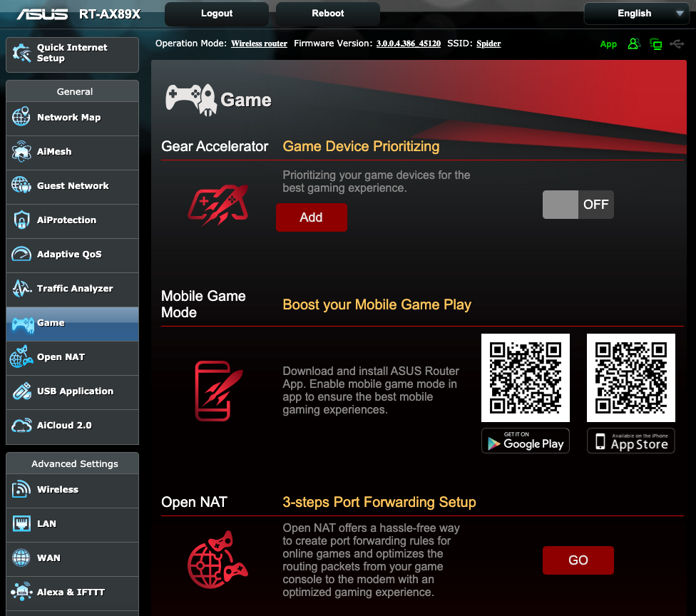
Task: Go to the AiMesh page
Action: [x=72, y=153]
